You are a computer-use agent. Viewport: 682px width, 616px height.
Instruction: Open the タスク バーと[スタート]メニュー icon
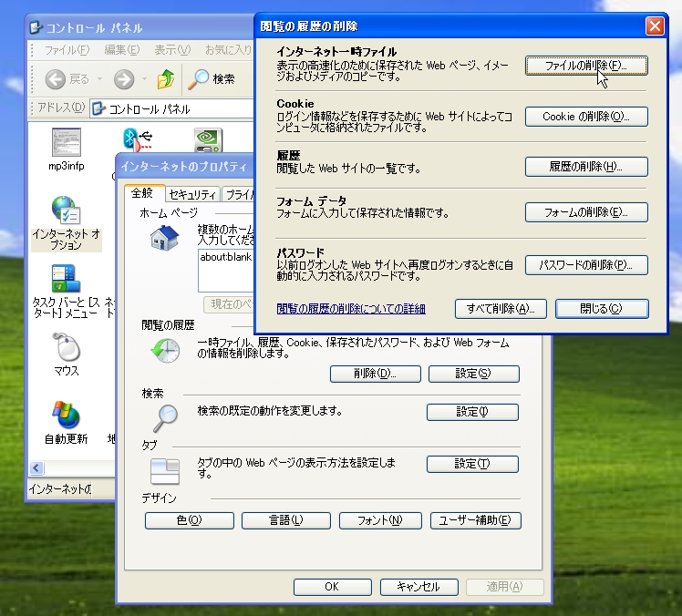(x=67, y=279)
